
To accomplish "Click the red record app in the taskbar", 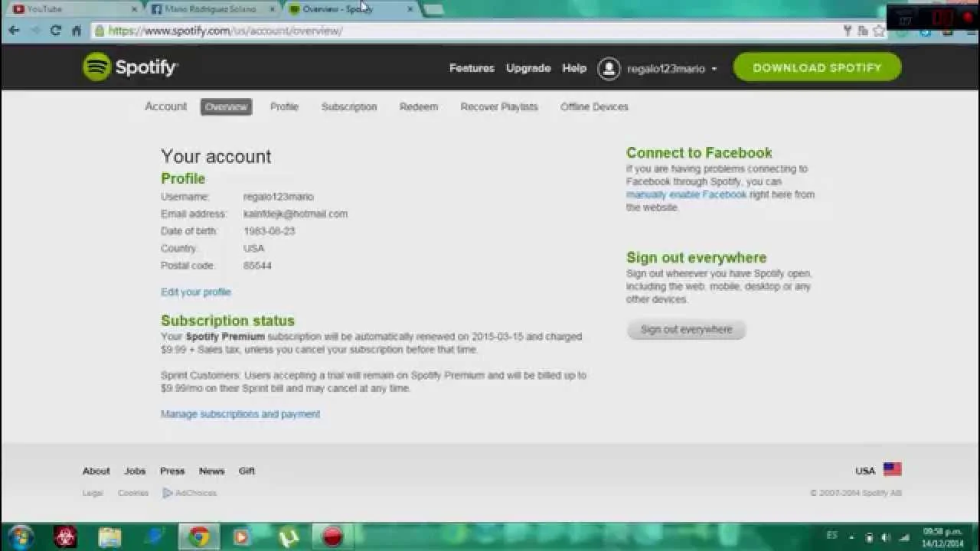I will 332,536.
